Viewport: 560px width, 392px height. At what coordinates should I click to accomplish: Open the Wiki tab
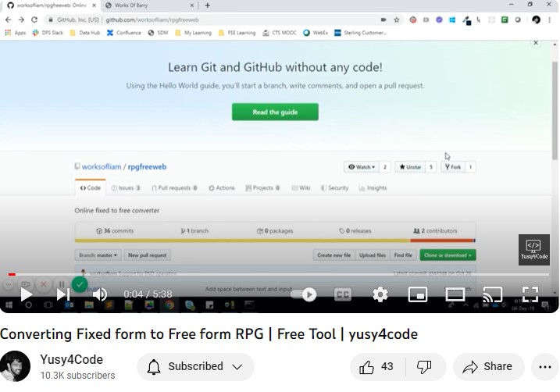[301, 187]
